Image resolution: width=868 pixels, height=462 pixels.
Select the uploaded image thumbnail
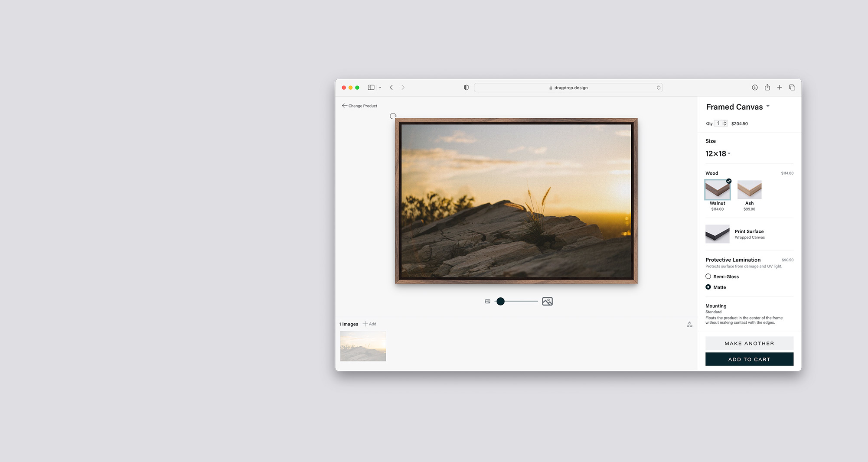coord(363,346)
